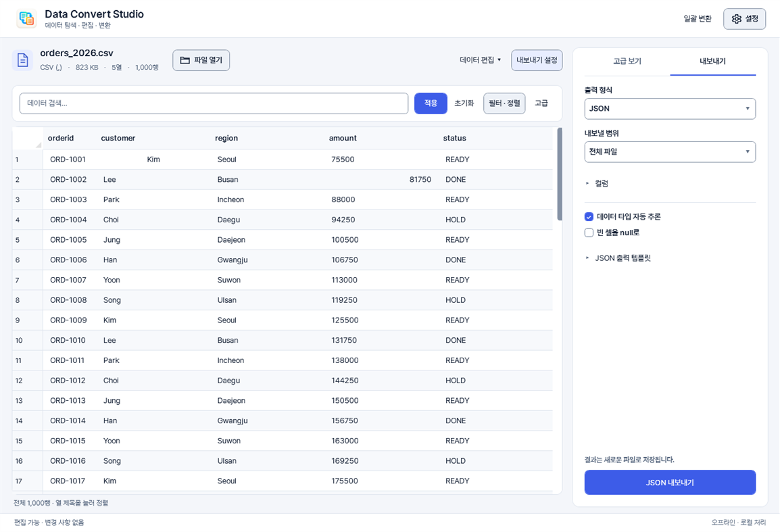This screenshot has height=532, width=780.
Task: Click the 파일 열기 button
Action: point(201,60)
